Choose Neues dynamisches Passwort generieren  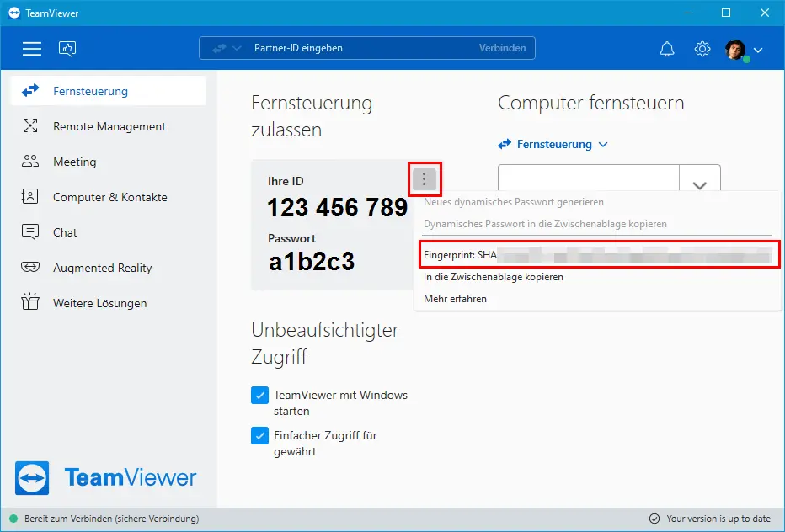pyautogui.click(x=514, y=202)
